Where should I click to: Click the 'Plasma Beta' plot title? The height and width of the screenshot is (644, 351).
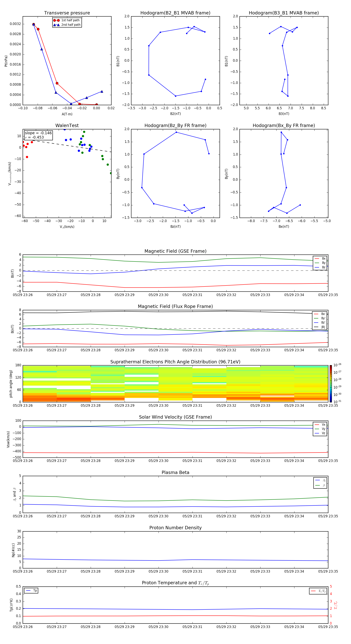point(175,473)
